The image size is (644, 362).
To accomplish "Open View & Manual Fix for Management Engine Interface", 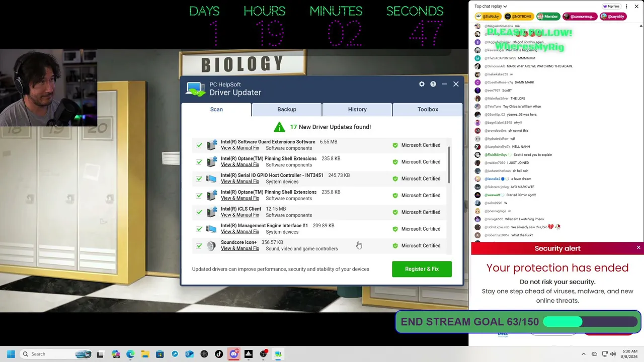I will coord(240,232).
